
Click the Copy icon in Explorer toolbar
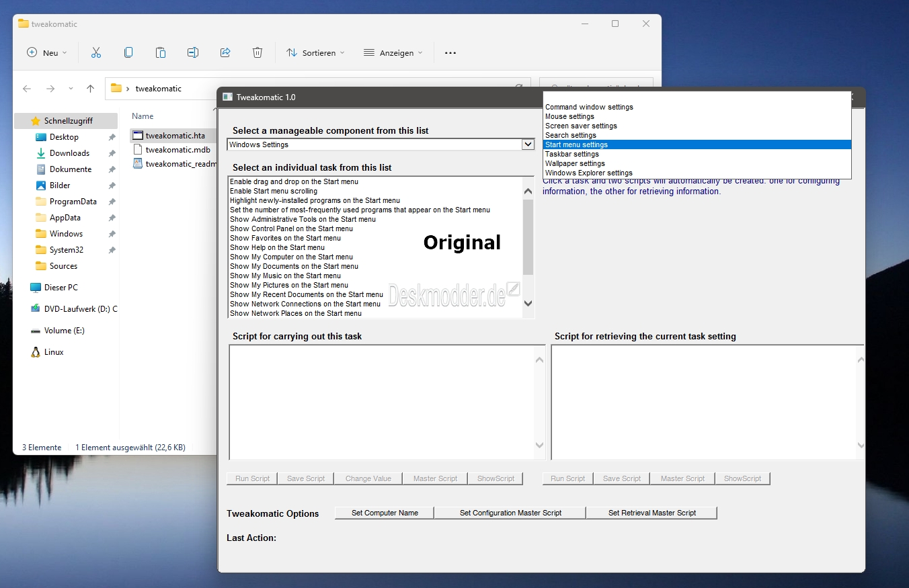[128, 52]
